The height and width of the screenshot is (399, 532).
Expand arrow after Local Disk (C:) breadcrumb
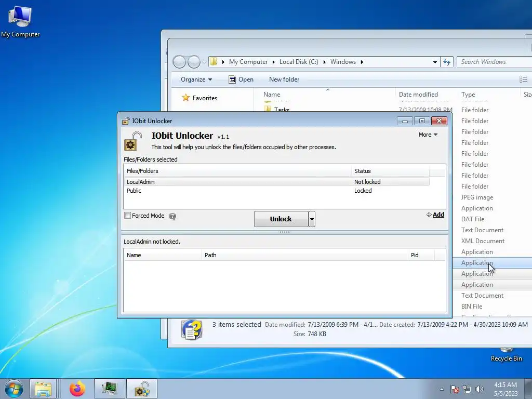point(324,62)
